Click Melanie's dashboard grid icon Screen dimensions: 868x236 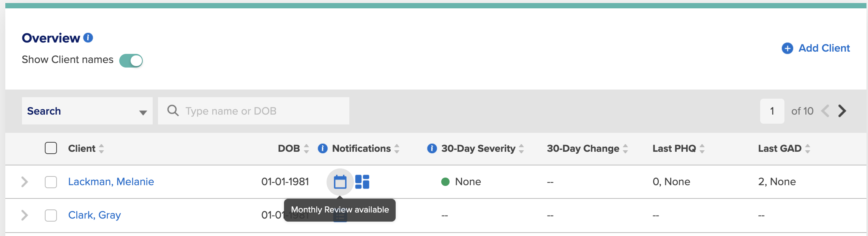click(x=362, y=182)
